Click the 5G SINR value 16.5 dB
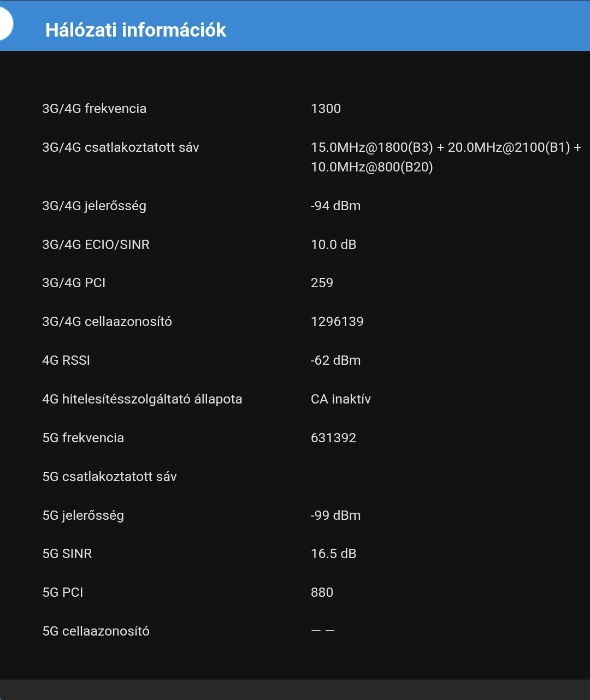Screen dimensions: 590x700 coord(333,554)
